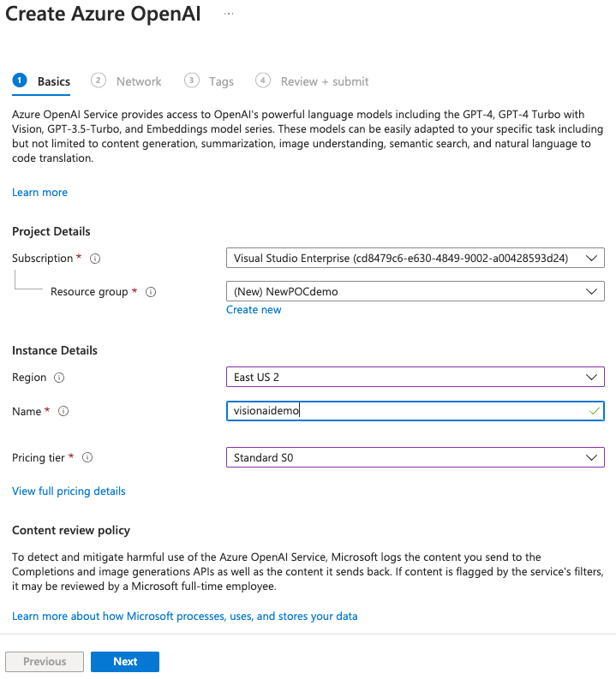
Task: Click the info icon beside Subscription
Action: [95, 259]
